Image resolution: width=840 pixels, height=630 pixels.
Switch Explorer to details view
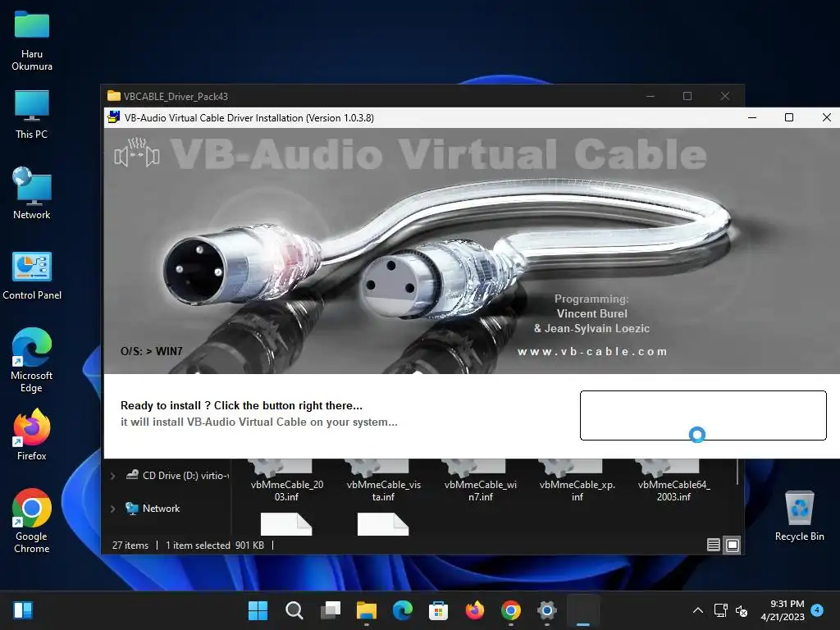714,545
